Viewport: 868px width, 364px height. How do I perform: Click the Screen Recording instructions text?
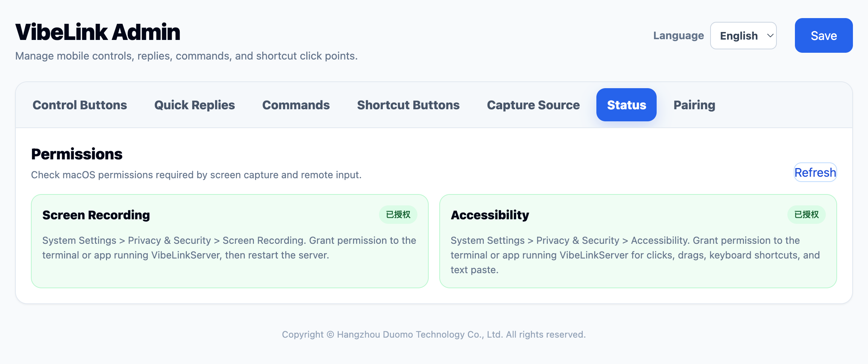229,248
